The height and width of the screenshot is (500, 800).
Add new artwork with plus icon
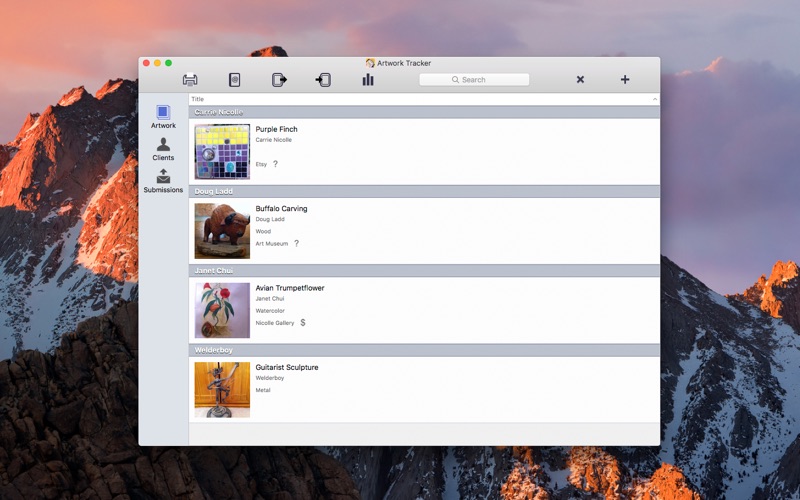624,80
